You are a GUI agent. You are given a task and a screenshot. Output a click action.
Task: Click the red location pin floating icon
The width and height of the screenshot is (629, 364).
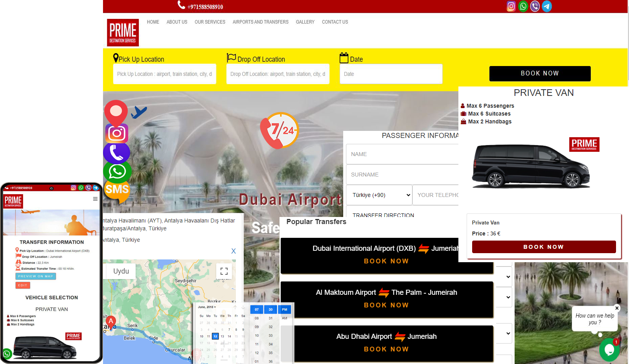(x=116, y=112)
